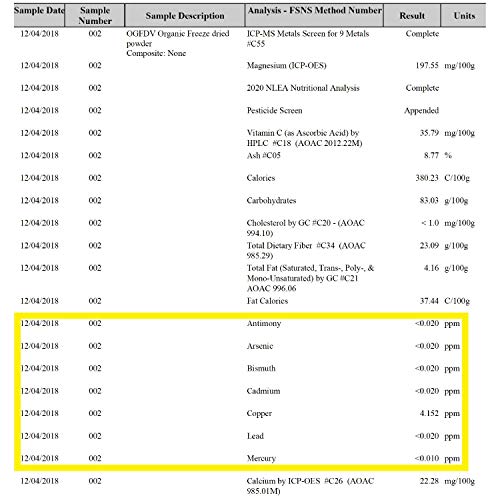Click the Calories result value 380.23

[427, 178]
